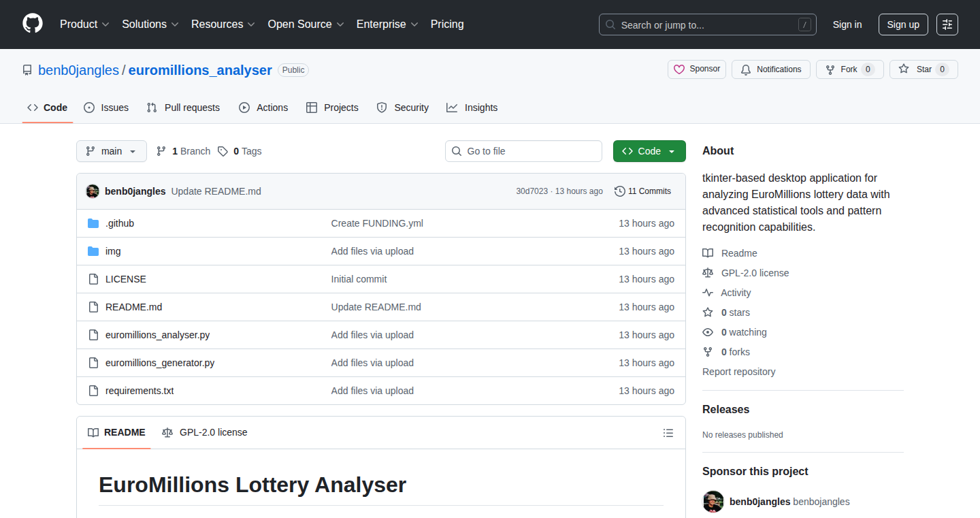
Task: Open the appearance settings icon in header
Action: 947,25
